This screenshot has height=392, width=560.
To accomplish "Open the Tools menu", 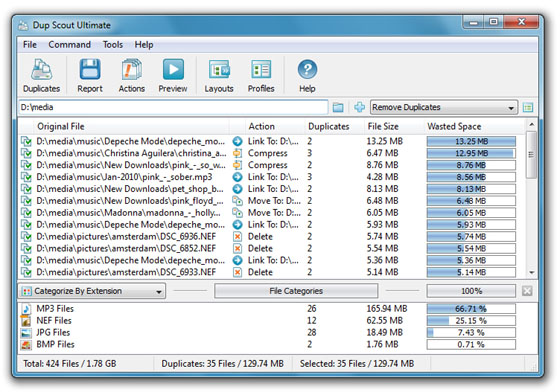I will point(113,45).
